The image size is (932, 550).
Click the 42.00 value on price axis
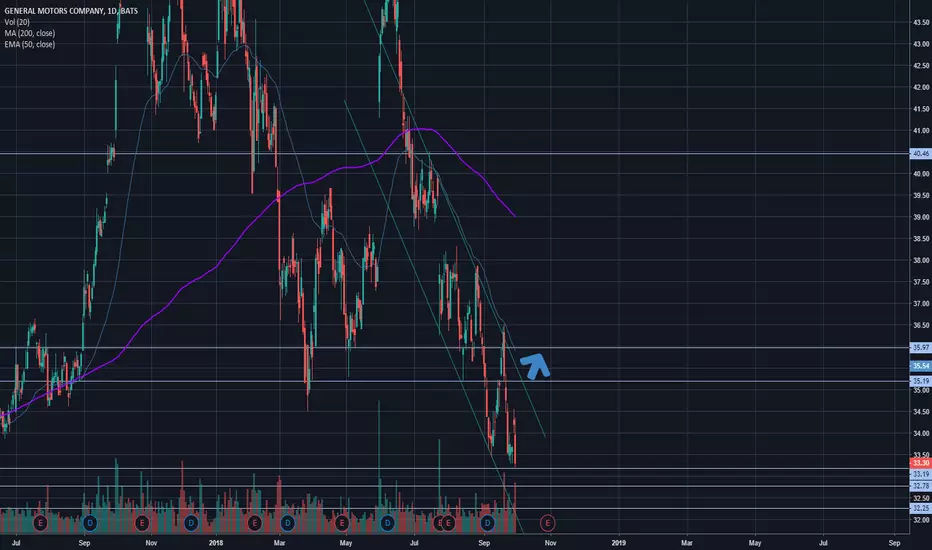coord(921,87)
